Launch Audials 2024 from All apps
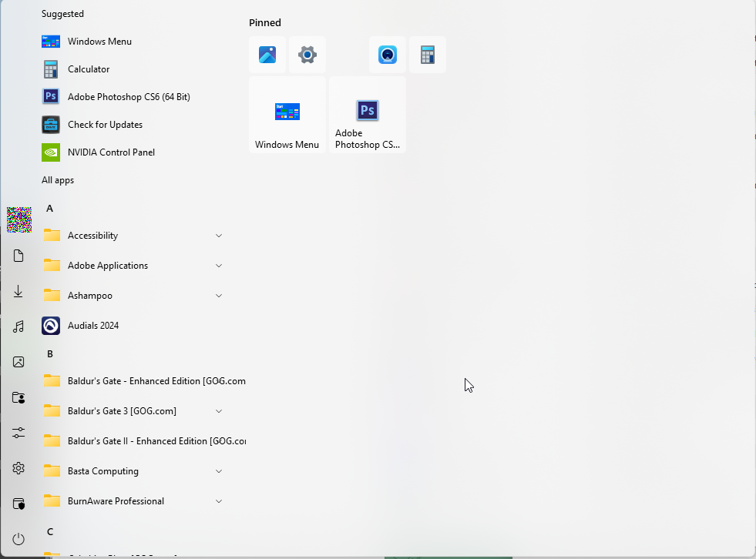This screenshot has width=756, height=559. (80, 326)
